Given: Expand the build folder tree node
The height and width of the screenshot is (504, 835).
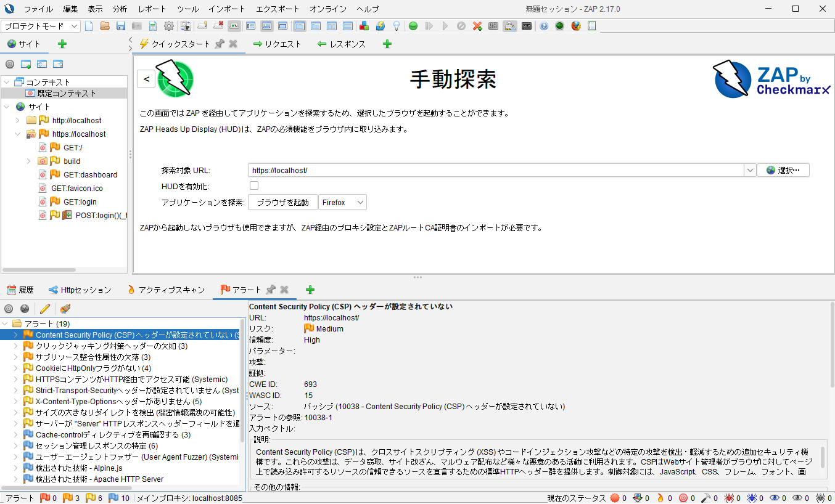Looking at the screenshot, I should coord(29,161).
